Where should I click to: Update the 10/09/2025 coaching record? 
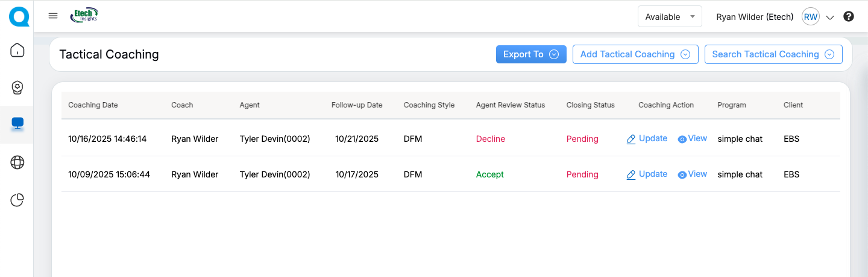click(647, 174)
